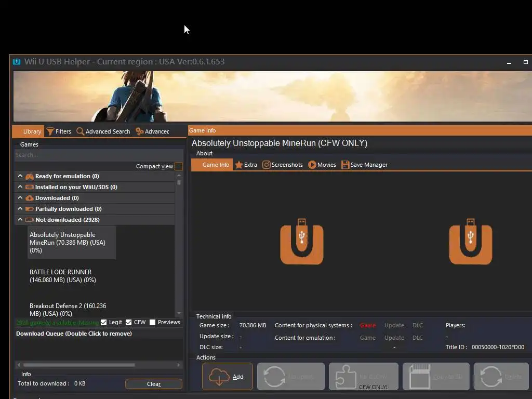Click the greyed-out update button with arrows
The width and height of the screenshot is (532, 399).
click(291, 376)
